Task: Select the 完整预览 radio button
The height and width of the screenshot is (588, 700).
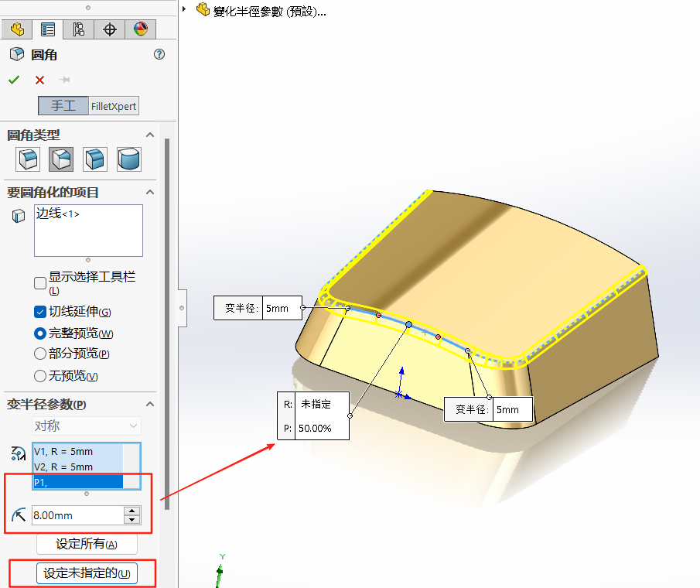Action: pos(40,333)
